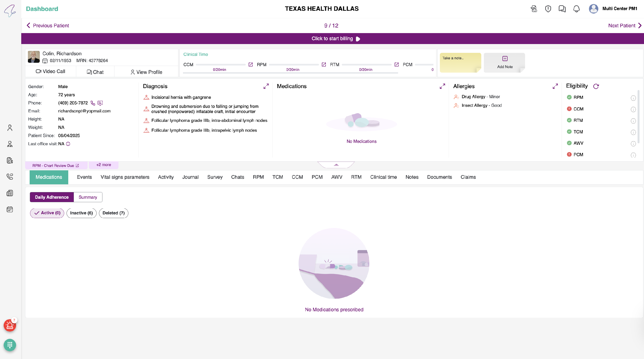Screen dimensions: 644x359
Task: Toggle the Active (0) medication filter
Action: pos(47,213)
